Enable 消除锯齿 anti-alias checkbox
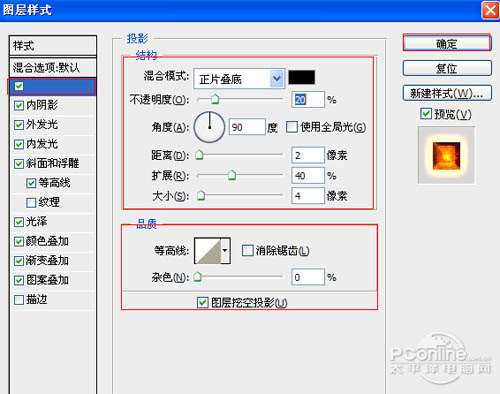 click(x=247, y=250)
